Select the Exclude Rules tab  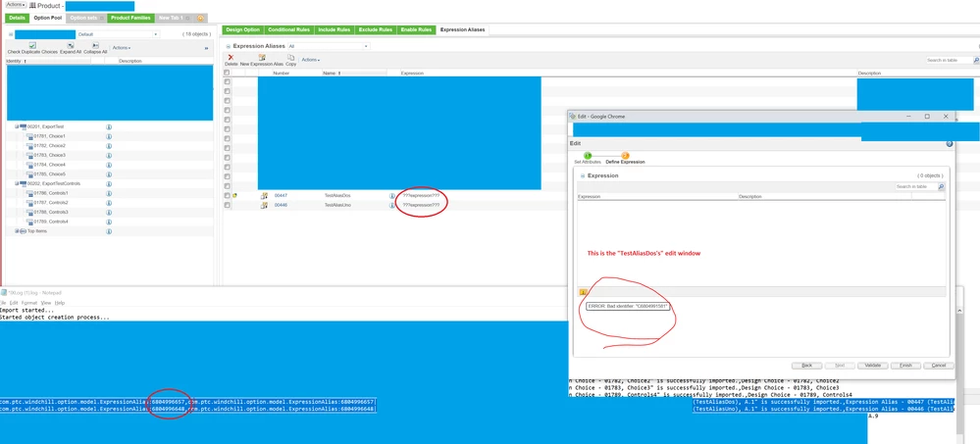pyautogui.click(x=376, y=29)
